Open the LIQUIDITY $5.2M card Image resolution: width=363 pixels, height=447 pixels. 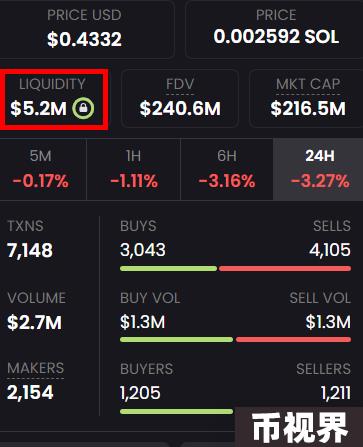point(53,99)
